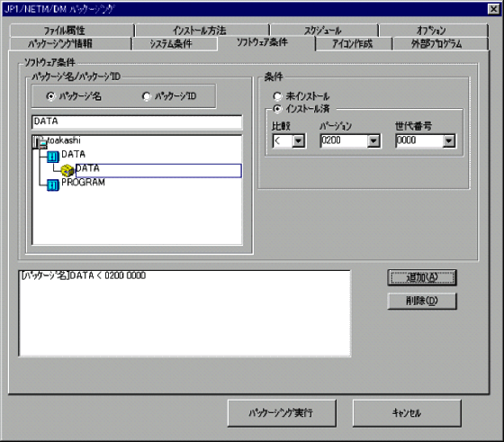Click the toakashi computer icon in tree
Image resolution: width=504 pixels, height=442 pixels.
[x=40, y=142]
